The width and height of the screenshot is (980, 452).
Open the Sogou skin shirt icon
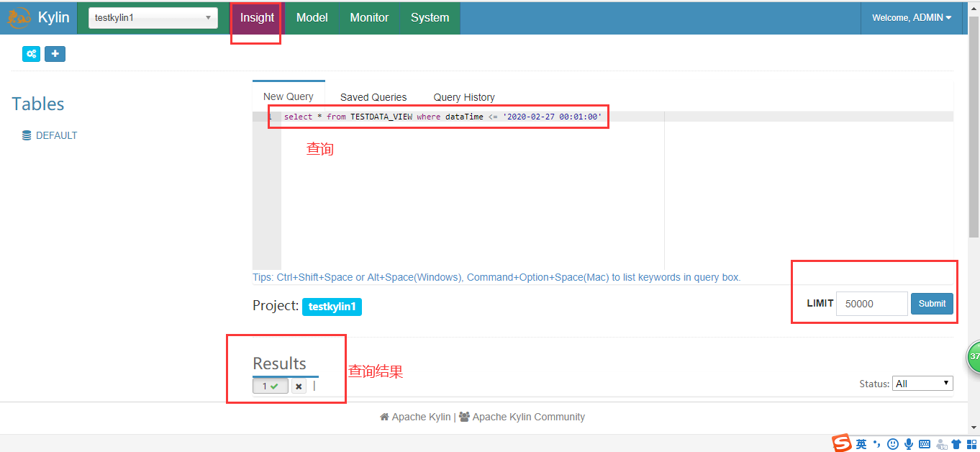point(956,444)
